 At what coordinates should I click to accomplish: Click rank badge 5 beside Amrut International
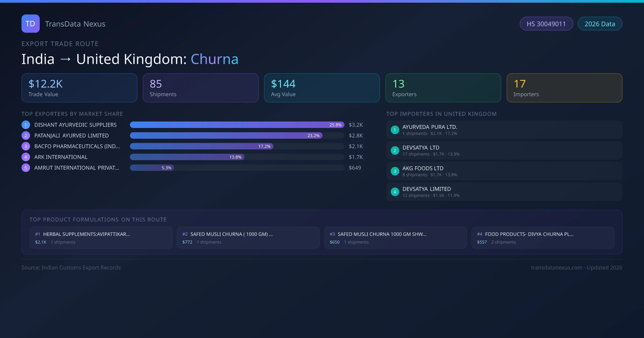[x=25, y=168]
